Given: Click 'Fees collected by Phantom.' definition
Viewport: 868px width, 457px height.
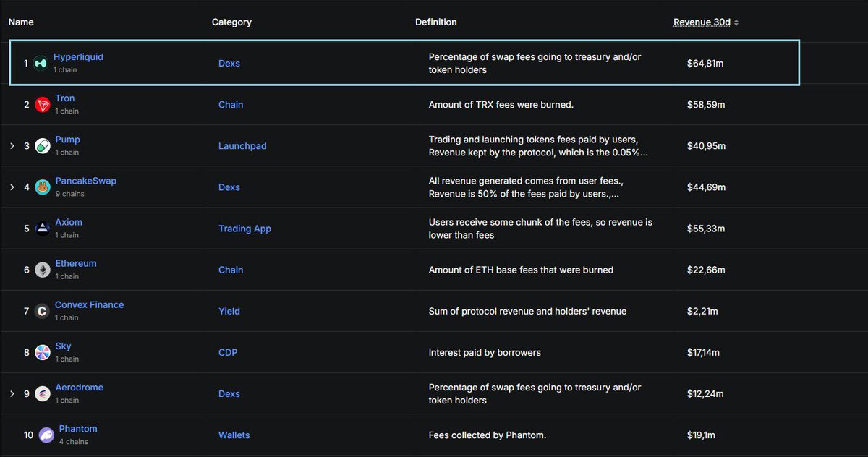Looking at the screenshot, I should [x=487, y=435].
